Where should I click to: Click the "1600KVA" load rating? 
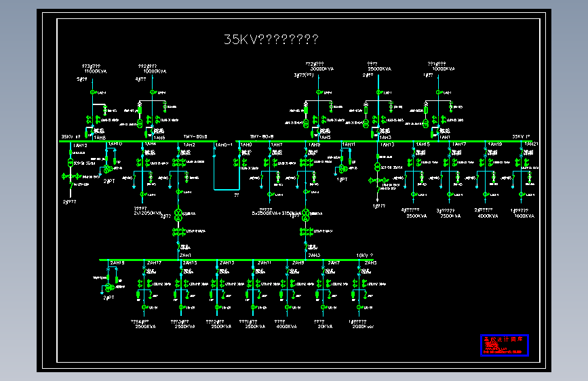point(524,216)
